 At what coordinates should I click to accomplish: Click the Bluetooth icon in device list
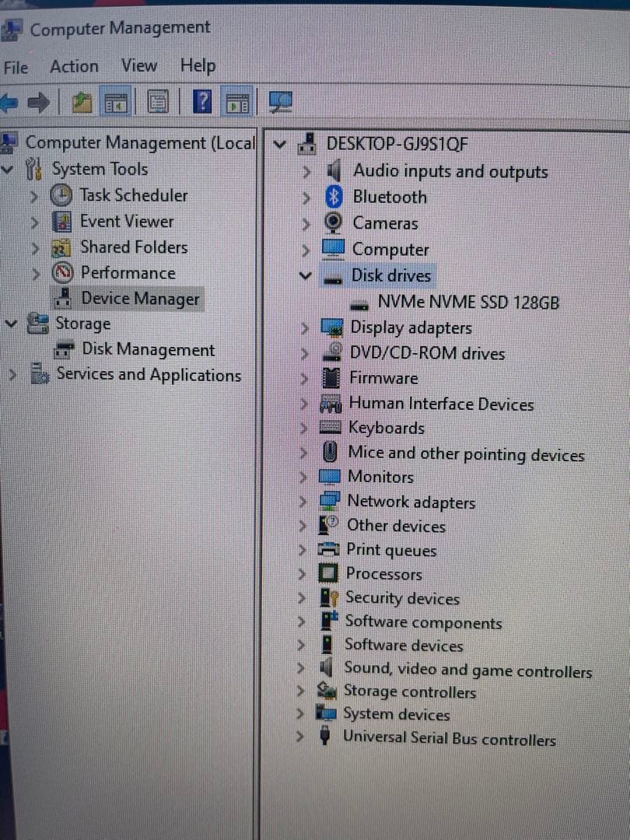[334, 198]
